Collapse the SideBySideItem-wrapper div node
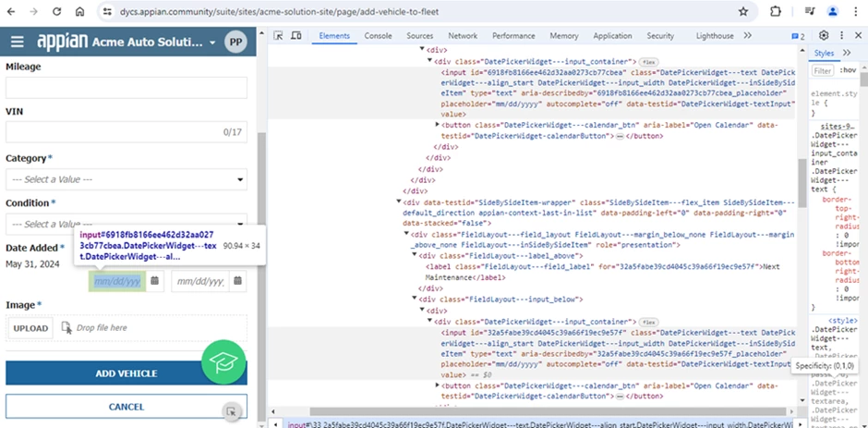The height and width of the screenshot is (428, 868). tap(399, 202)
